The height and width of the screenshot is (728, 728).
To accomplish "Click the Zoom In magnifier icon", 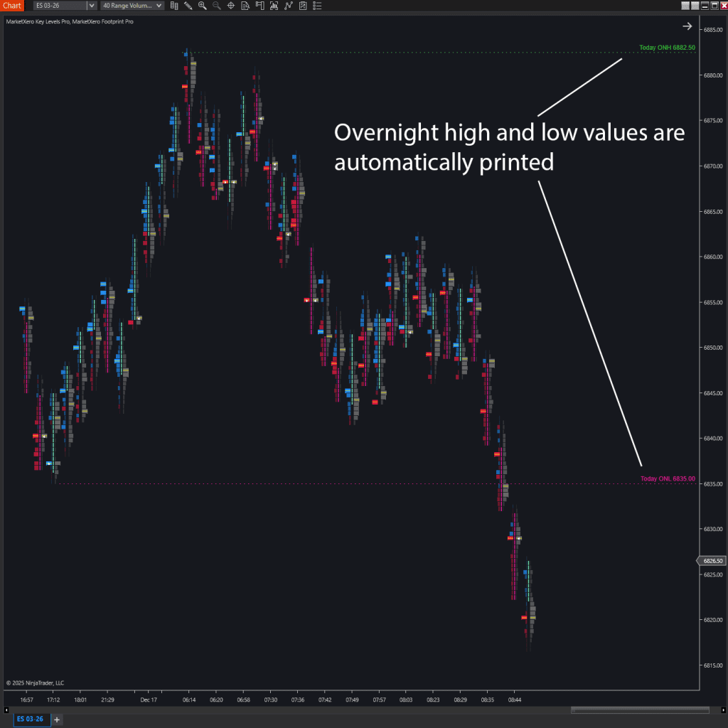I will [202, 6].
